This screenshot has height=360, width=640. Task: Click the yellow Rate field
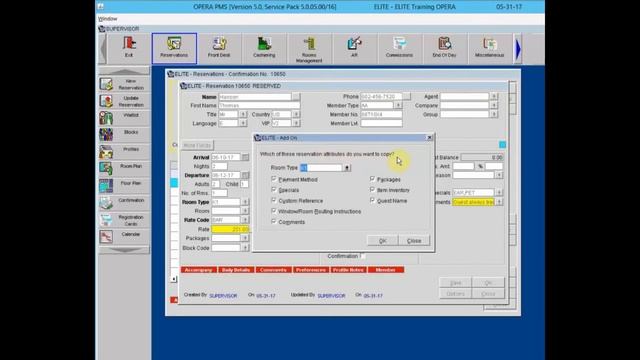pos(230,229)
